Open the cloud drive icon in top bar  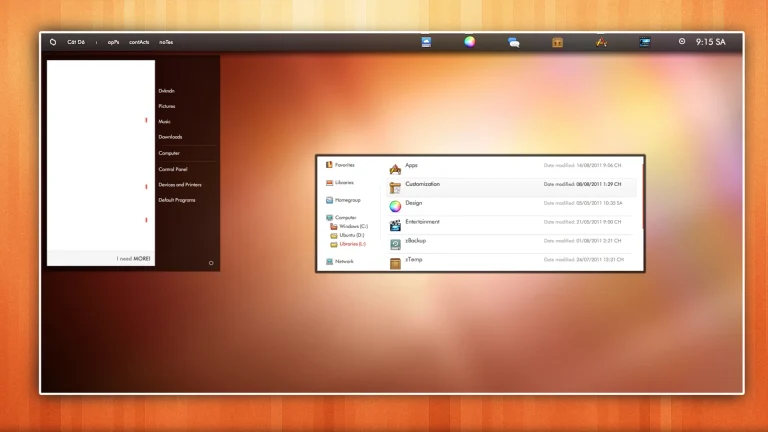[x=426, y=42]
